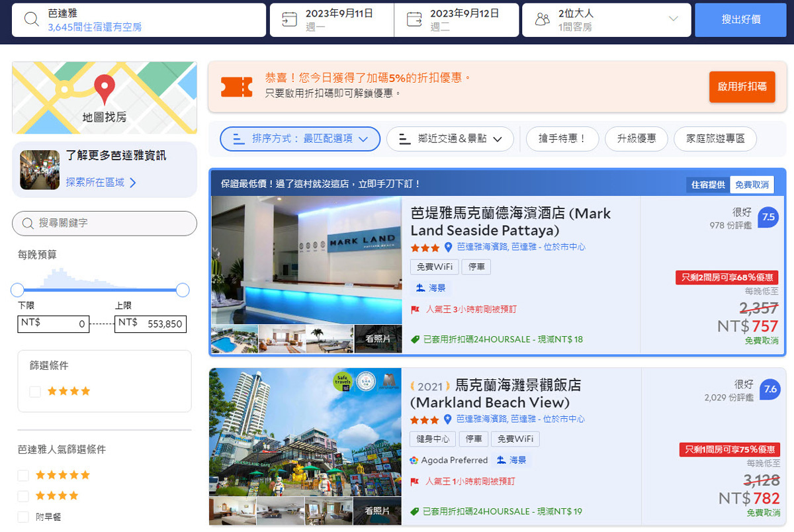
Task: Click the 免費取消 tag in the blue banner
Action: click(x=752, y=185)
